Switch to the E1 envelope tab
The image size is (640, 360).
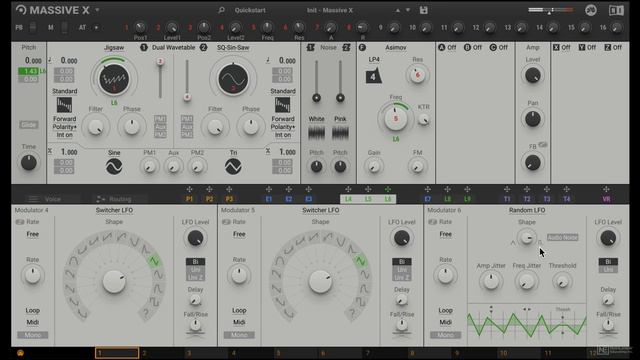click(269, 199)
